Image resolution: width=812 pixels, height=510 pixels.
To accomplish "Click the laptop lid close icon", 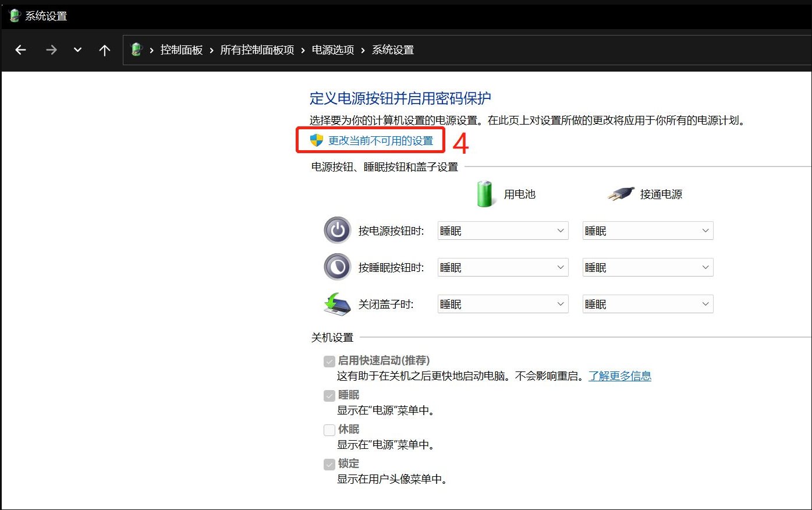I will click(336, 303).
